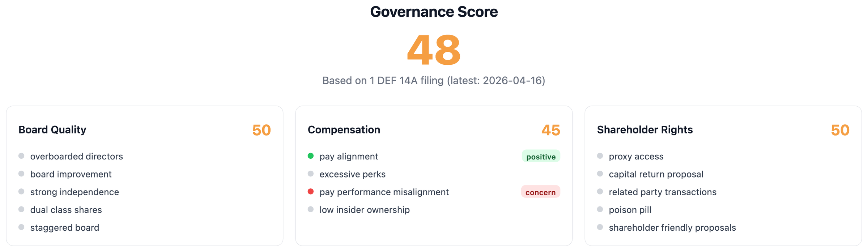Click the shareholder friendly proposals row

[723, 227]
